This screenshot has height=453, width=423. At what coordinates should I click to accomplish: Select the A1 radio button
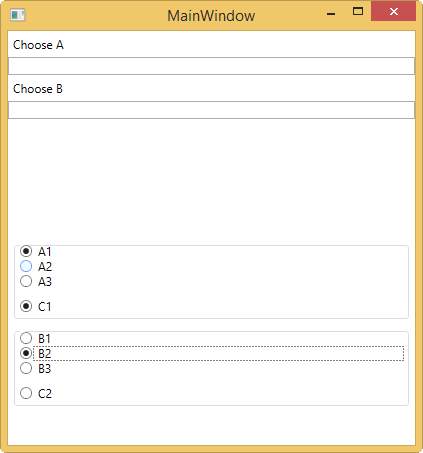point(26,251)
